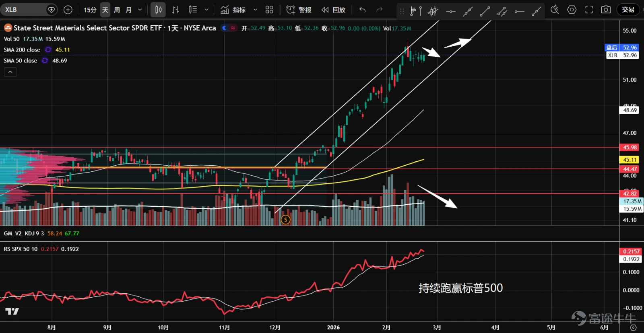Select the Vol 50 indicator legend
Viewport: 644px width, 333px height.
12,39
